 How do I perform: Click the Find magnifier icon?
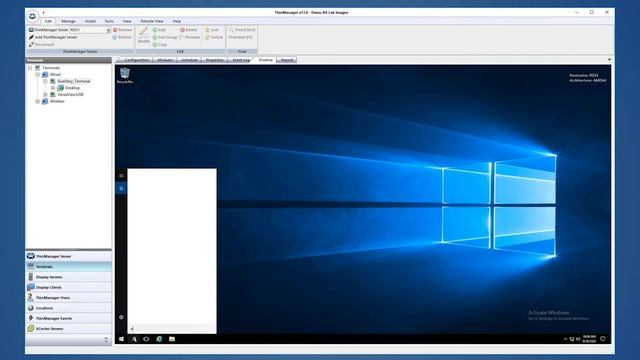(231, 30)
